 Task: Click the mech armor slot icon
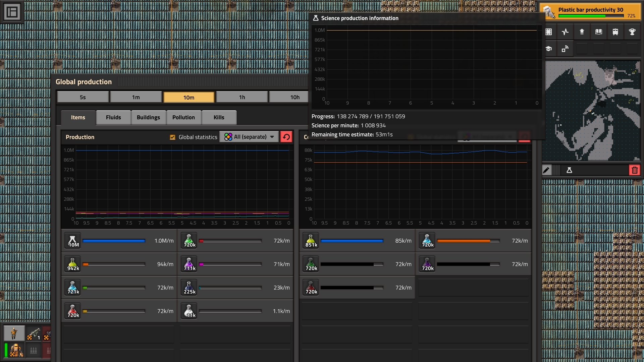(16, 350)
